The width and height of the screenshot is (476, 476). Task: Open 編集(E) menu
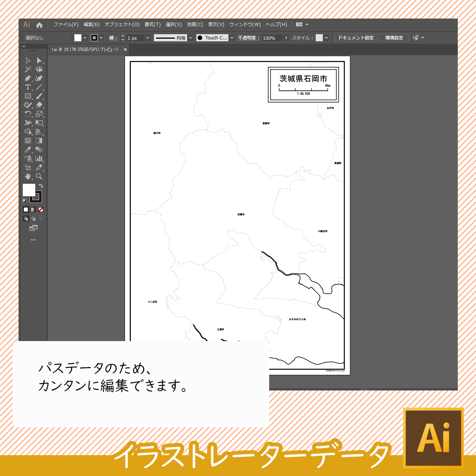[x=91, y=25]
